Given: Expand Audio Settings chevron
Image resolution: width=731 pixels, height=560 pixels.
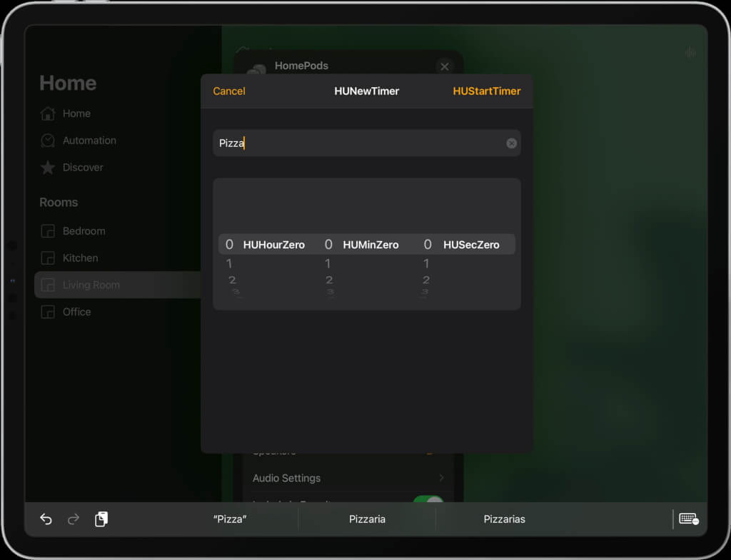Looking at the screenshot, I should click(x=441, y=477).
